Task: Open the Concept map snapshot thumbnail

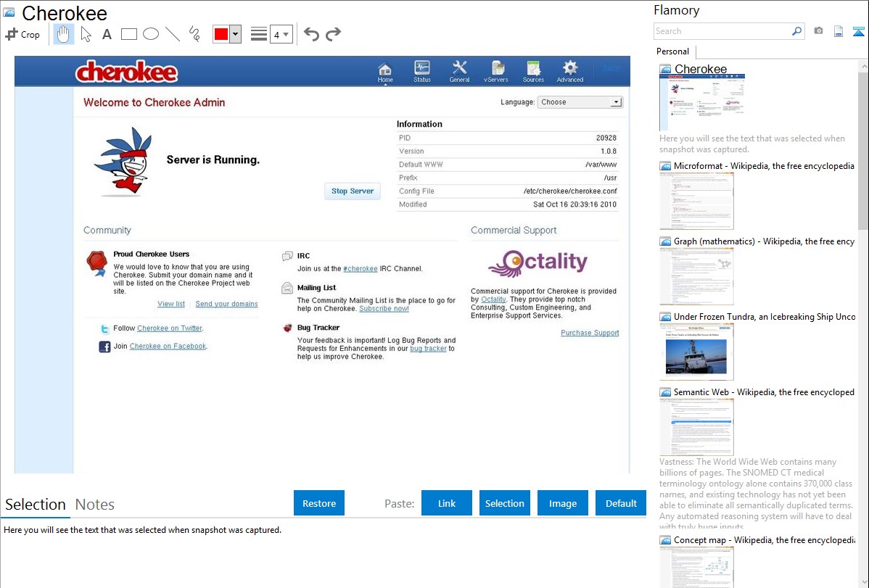Action: click(696, 567)
